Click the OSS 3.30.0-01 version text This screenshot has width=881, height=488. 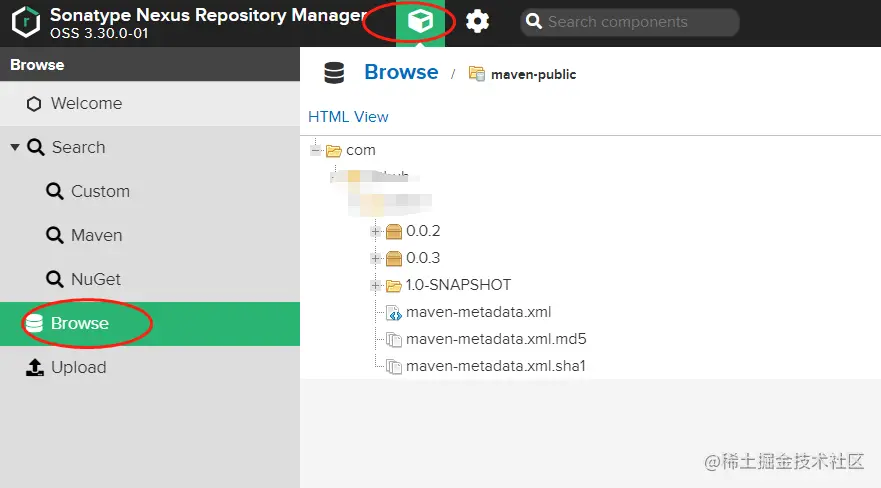(99, 34)
